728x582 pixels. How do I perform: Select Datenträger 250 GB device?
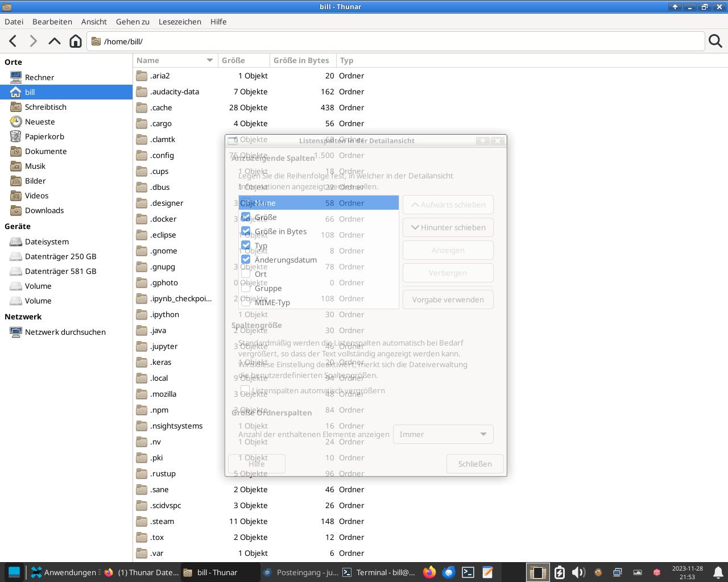click(x=66, y=256)
